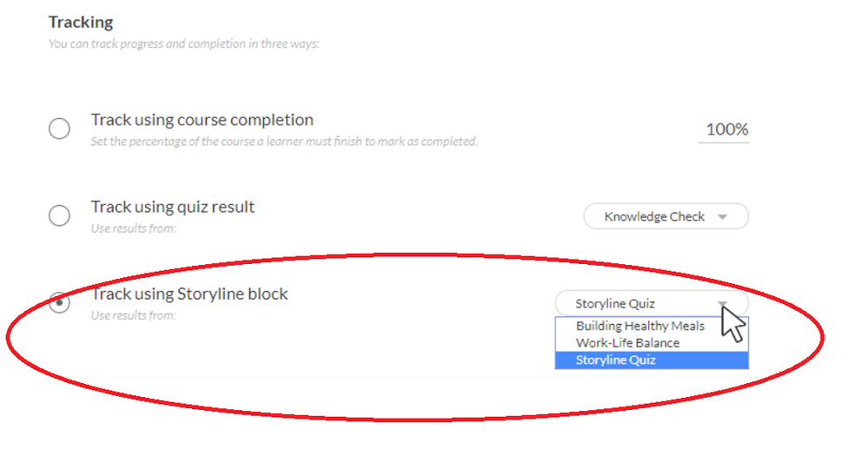868x456 pixels.
Task: Click 'Use results from:' under quiz result
Action: [x=134, y=228]
